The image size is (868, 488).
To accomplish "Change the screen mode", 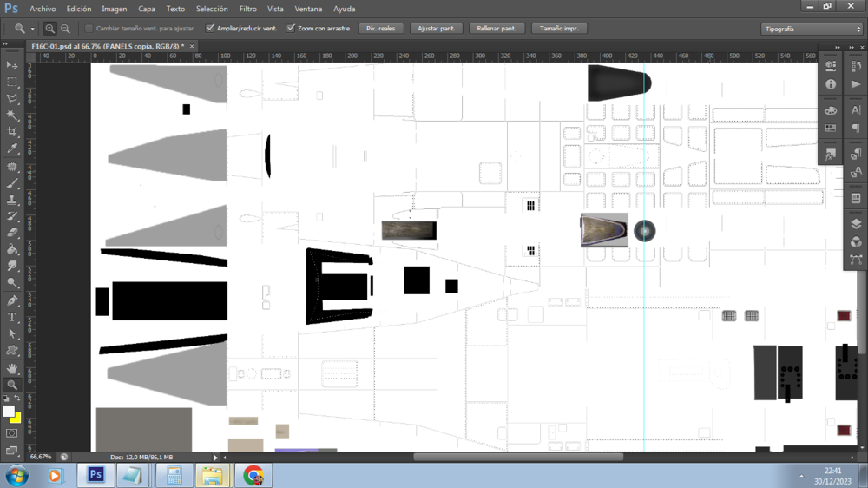I will 12,450.
